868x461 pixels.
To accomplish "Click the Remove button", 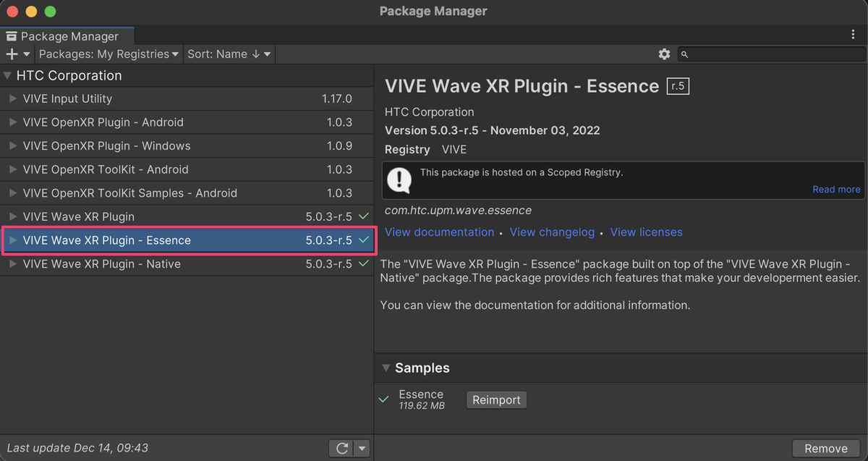I will (x=825, y=449).
